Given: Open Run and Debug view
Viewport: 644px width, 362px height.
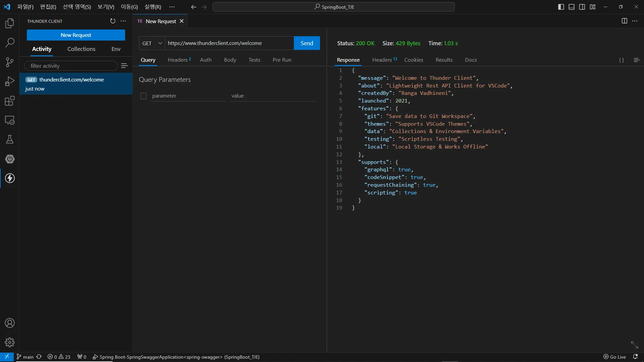Looking at the screenshot, I should (10, 81).
